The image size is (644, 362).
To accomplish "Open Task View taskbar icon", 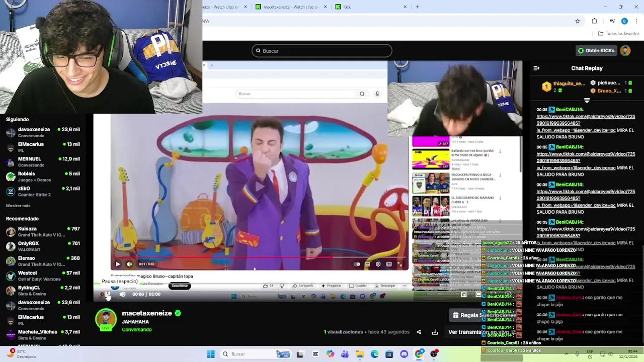I will click(300, 354).
